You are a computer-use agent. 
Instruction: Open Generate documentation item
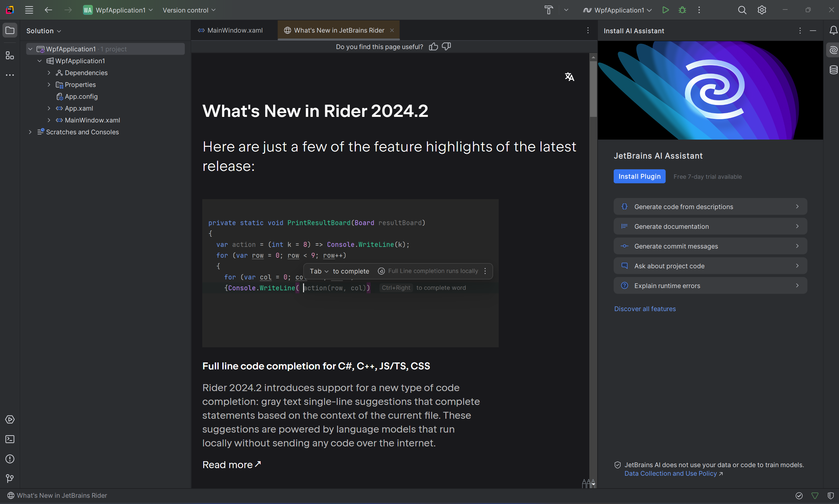pos(710,226)
